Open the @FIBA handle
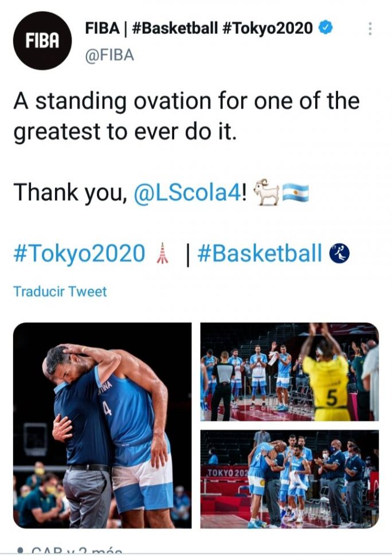 pyautogui.click(x=109, y=55)
